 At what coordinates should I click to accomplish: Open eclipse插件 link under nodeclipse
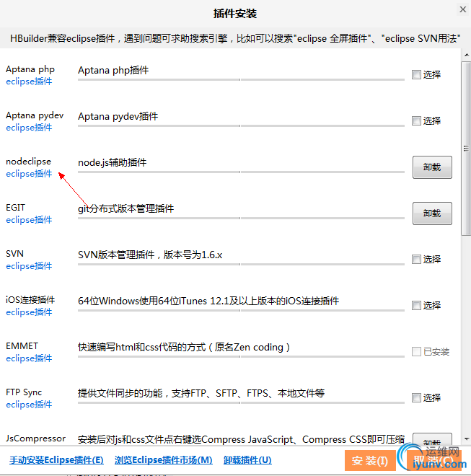(x=29, y=174)
